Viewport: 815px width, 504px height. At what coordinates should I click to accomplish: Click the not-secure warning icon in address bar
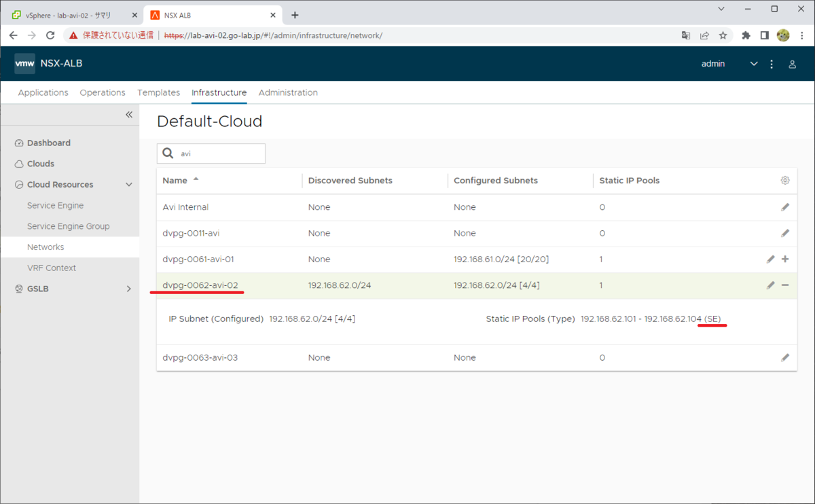[74, 35]
